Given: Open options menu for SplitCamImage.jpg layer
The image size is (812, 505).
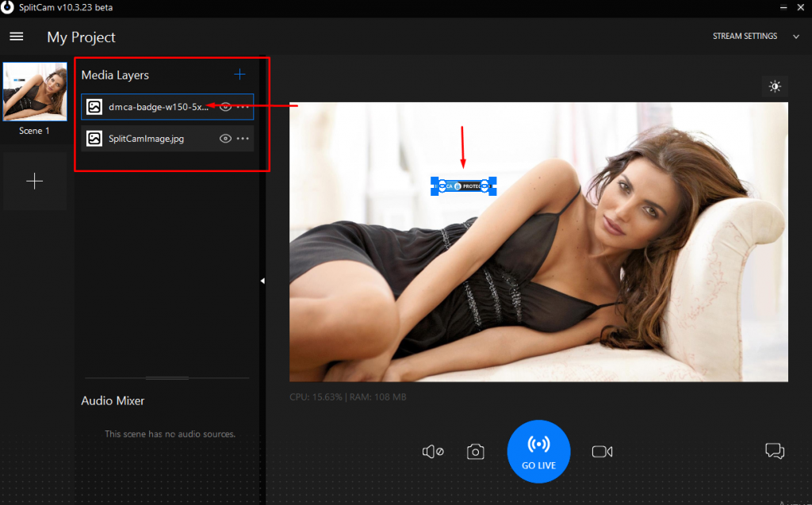Looking at the screenshot, I should [x=243, y=138].
